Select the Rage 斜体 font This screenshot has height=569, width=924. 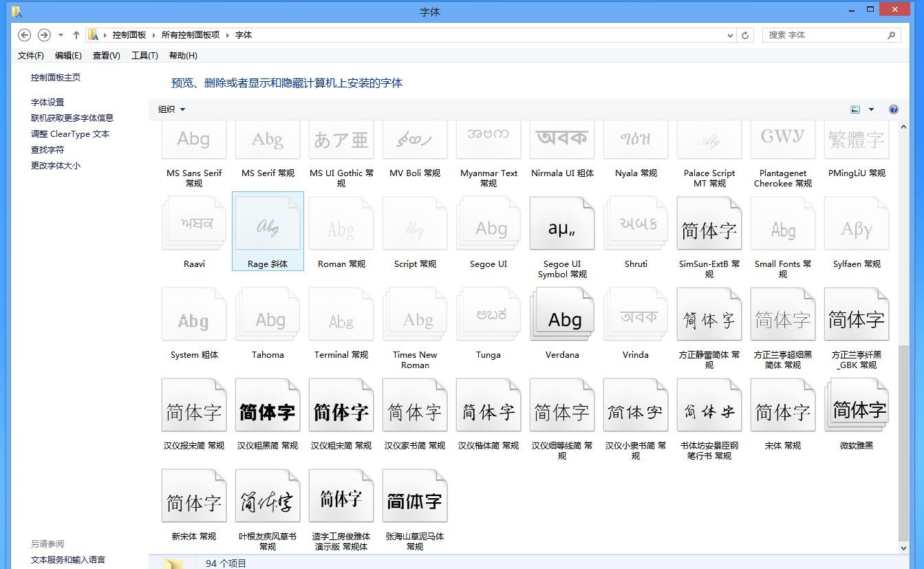click(x=268, y=223)
